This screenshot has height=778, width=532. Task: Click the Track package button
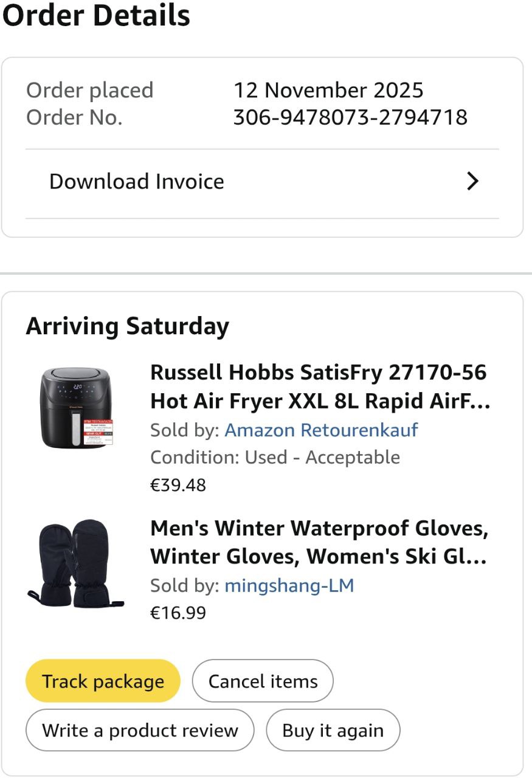103,681
